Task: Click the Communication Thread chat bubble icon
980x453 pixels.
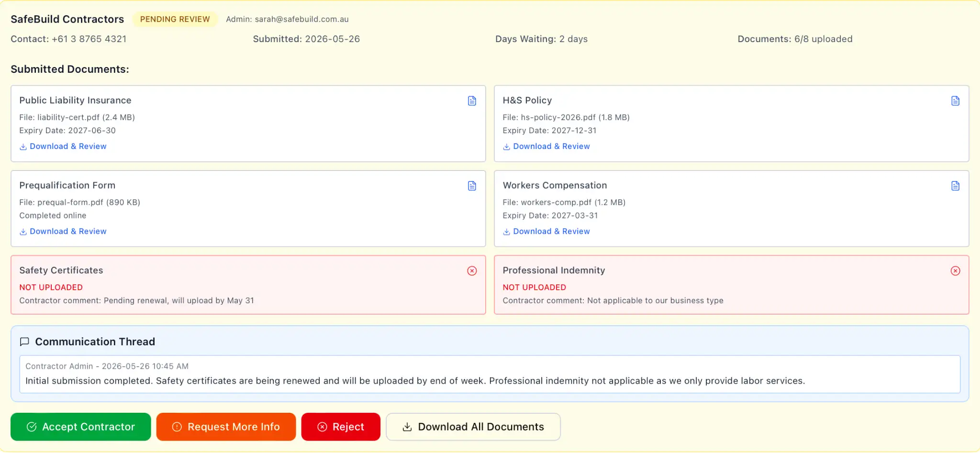Action: [24, 342]
